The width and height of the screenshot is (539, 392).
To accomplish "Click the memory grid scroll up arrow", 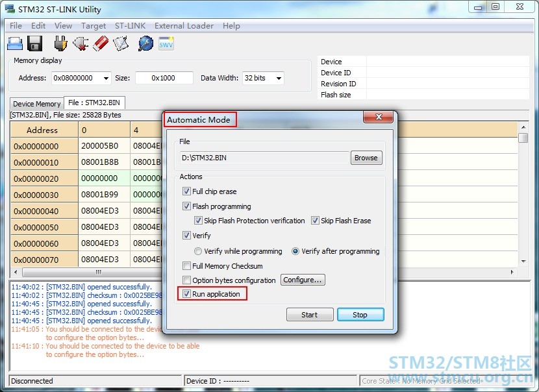I will tap(523, 127).
